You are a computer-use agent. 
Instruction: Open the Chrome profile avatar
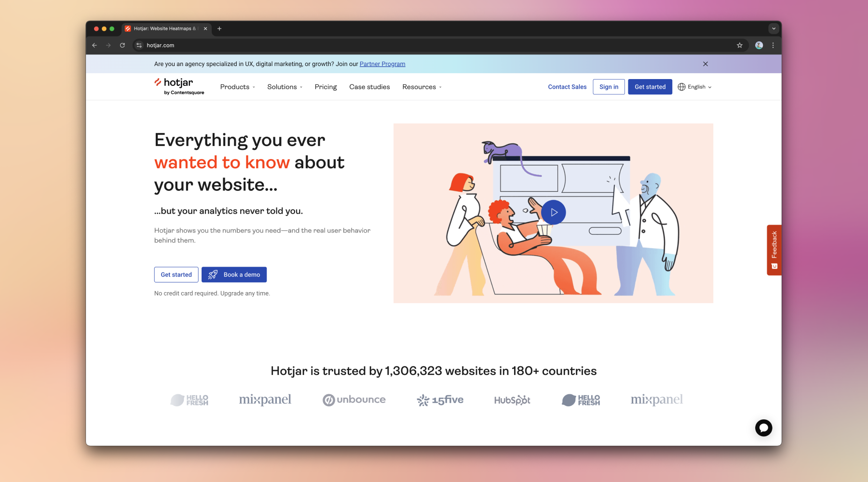[759, 45]
